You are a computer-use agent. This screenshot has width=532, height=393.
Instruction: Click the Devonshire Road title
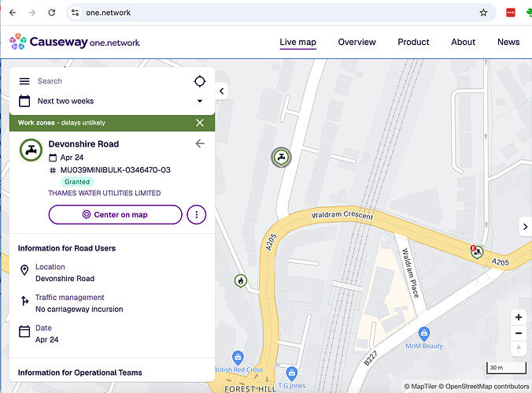click(x=83, y=144)
